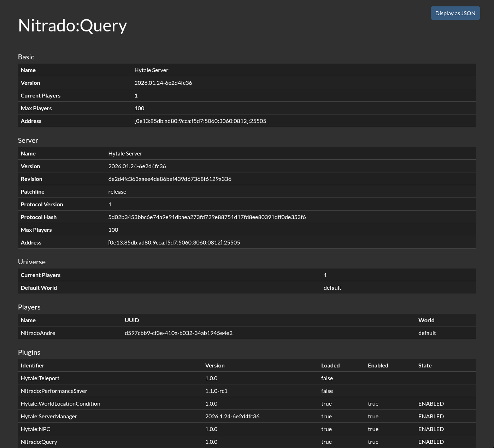Click the Basic table Address value
The height and width of the screenshot is (448, 494).
[200, 121]
